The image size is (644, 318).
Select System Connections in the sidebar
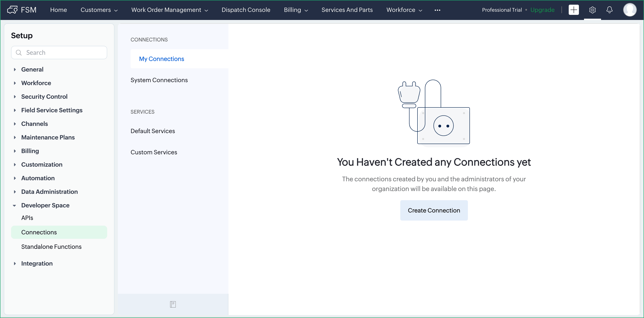click(159, 80)
